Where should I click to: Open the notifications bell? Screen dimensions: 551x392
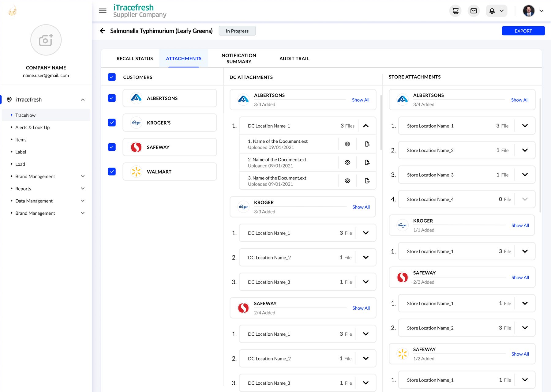coord(492,11)
